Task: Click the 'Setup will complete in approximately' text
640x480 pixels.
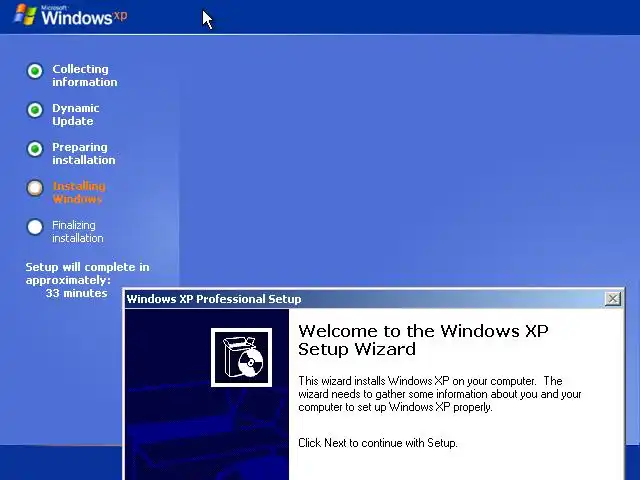Action: [x=87, y=273]
